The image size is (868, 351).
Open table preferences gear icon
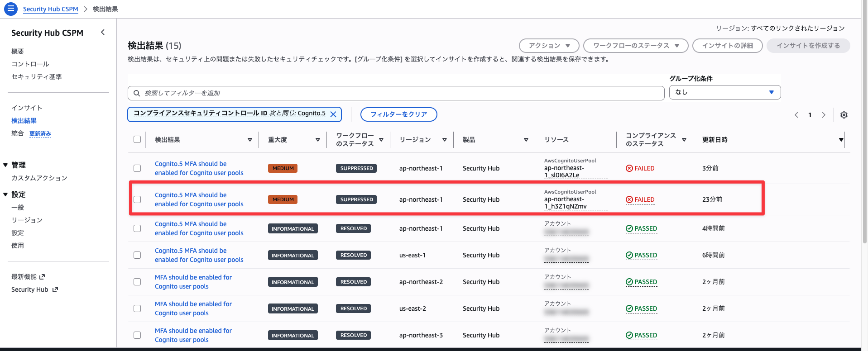pos(844,115)
